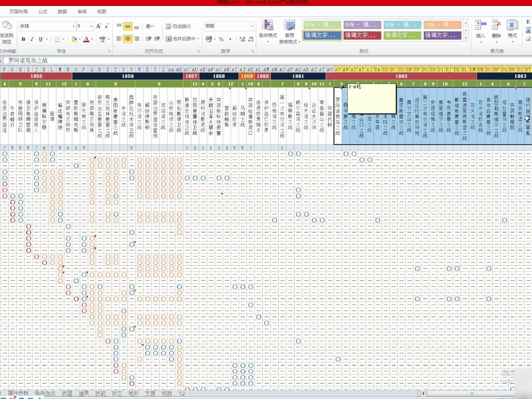Viewport: 532px width, 399px height.
Task: Toggle middle vertical alignment
Action: point(128,26)
